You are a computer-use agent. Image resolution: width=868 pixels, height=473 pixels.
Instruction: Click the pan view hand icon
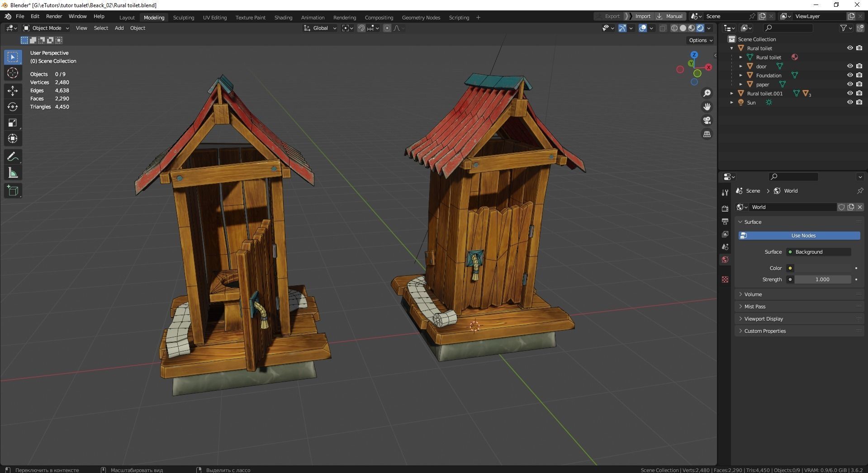coord(707,107)
